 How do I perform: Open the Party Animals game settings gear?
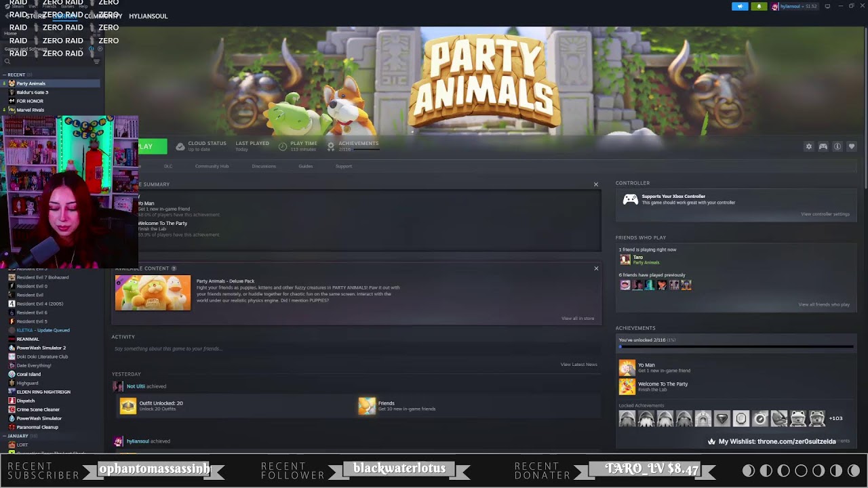coord(808,146)
